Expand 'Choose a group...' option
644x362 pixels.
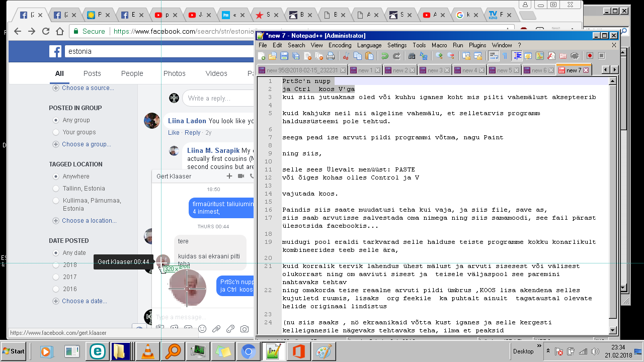click(x=86, y=144)
